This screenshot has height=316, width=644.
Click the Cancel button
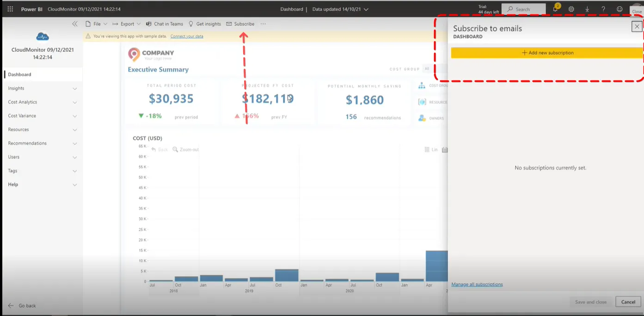click(x=628, y=302)
